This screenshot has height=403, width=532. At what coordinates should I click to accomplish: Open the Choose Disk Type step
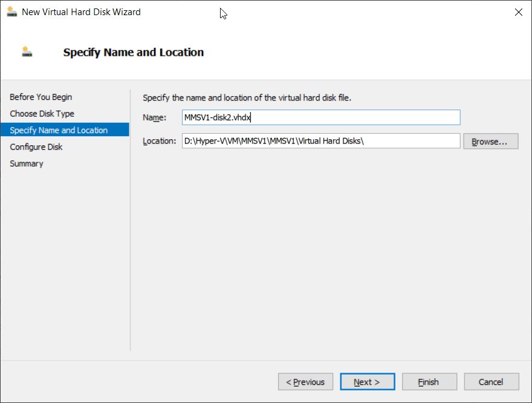click(x=42, y=114)
